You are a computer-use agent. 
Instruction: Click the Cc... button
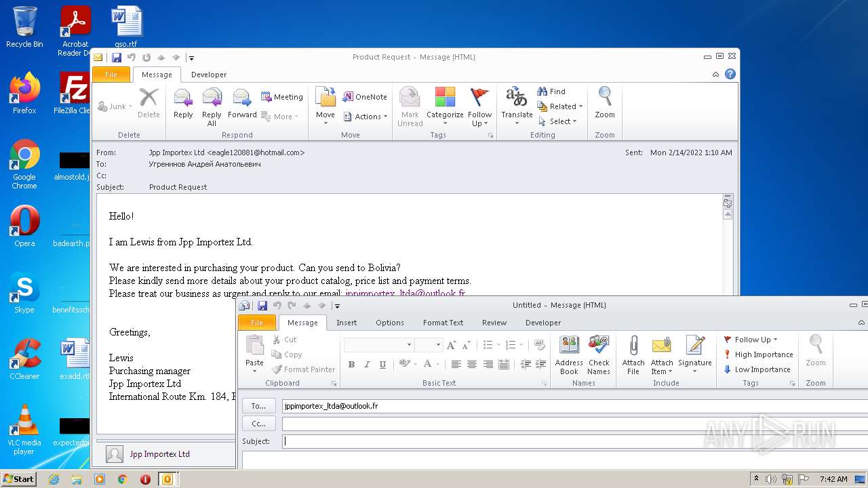(x=258, y=424)
